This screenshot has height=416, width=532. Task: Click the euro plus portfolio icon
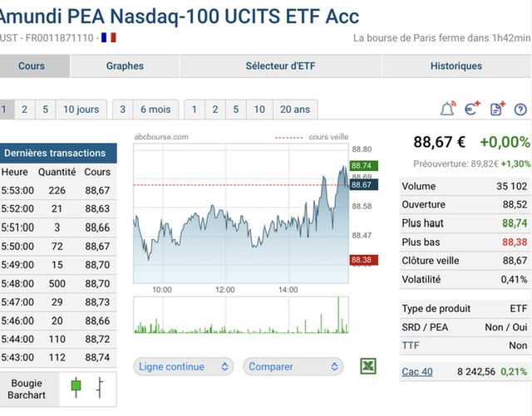coord(473,109)
